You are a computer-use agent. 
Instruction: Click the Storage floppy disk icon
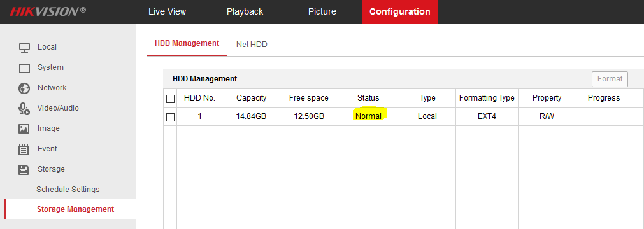tap(24, 169)
